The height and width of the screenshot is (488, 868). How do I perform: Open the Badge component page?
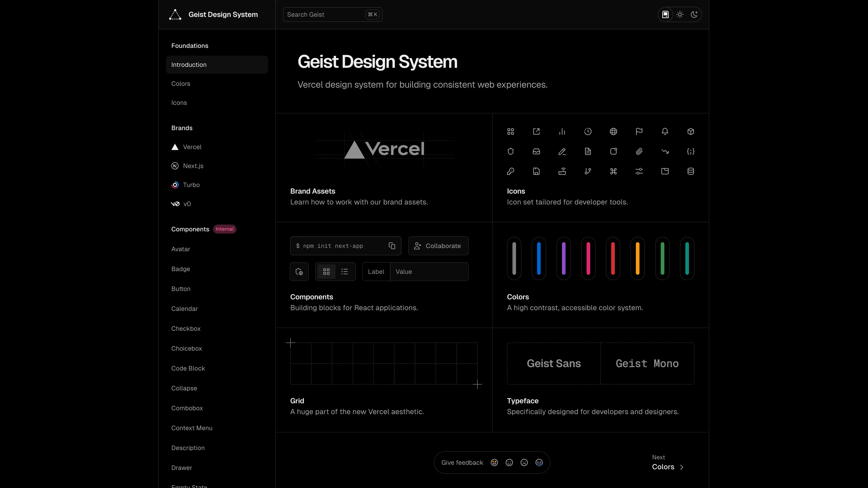click(x=181, y=269)
